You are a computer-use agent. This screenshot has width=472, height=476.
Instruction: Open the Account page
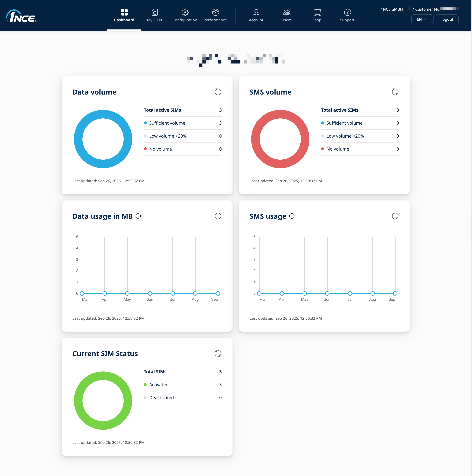(256, 15)
